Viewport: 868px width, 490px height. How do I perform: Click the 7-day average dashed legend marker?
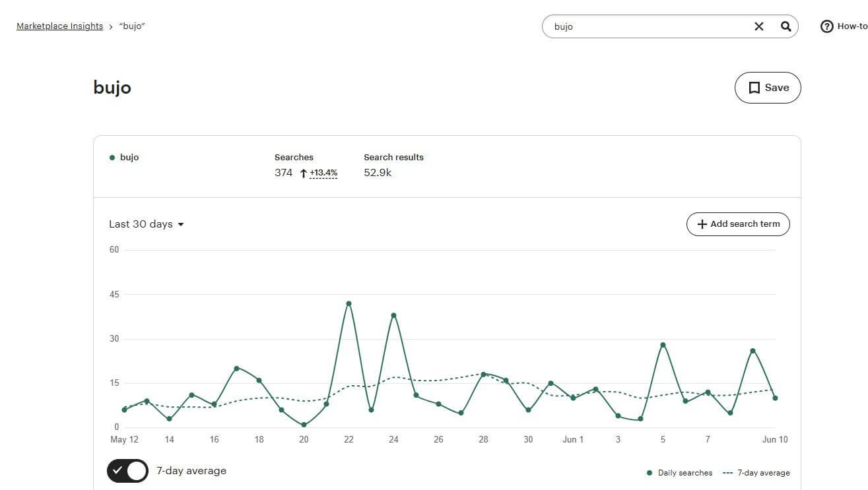pyautogui.click(x=728, y=473)
